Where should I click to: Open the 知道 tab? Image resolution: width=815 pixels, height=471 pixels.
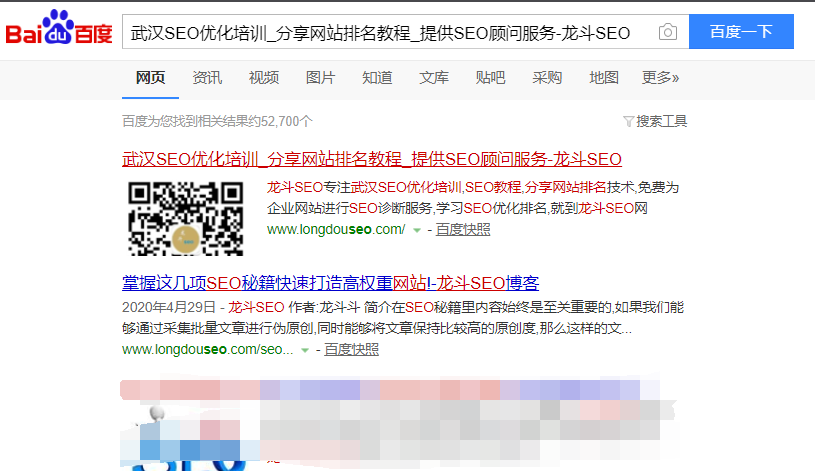coord(377,78)
